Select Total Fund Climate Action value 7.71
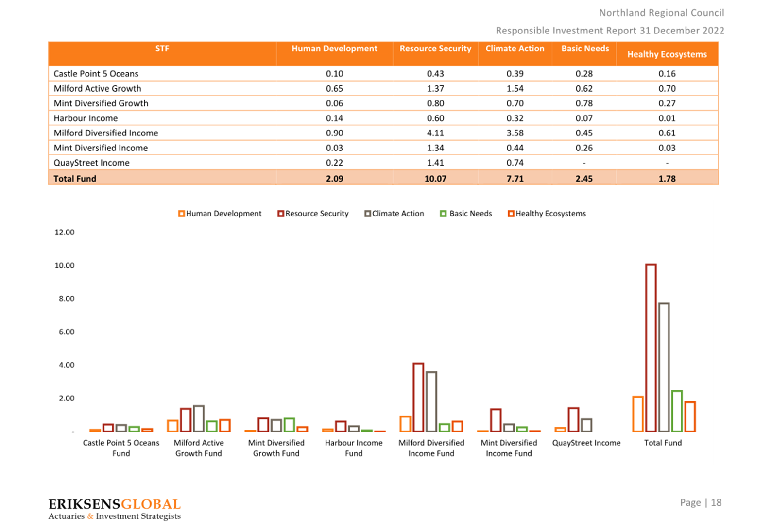The height and width of the screenshot is (532, 772). [515, 179]
